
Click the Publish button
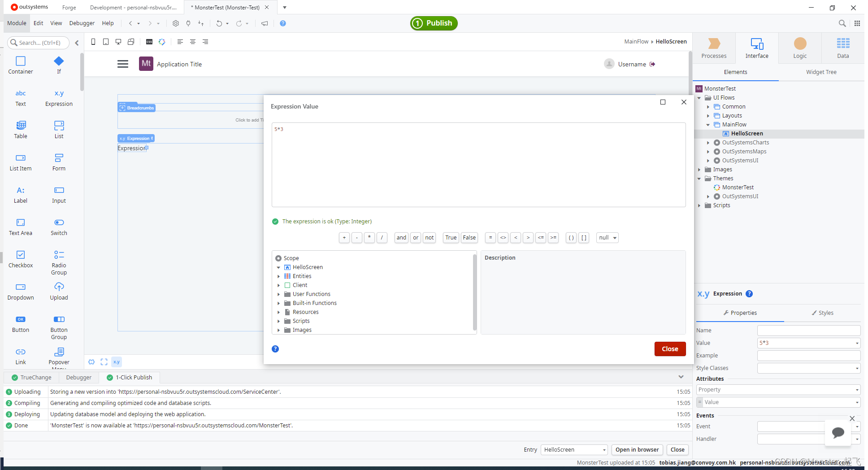pyautogui.click(x=434, y=23)
